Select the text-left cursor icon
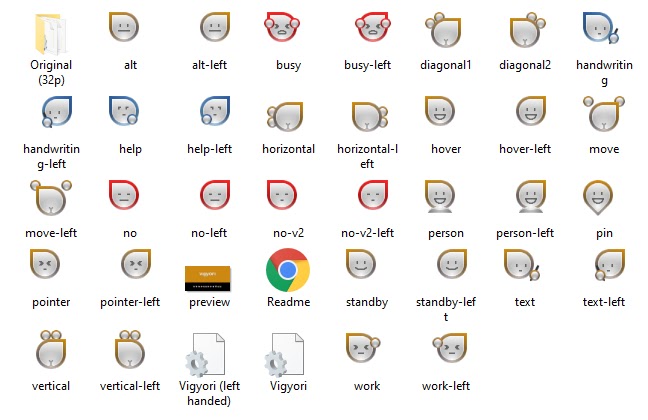 [x=610, y=265]
